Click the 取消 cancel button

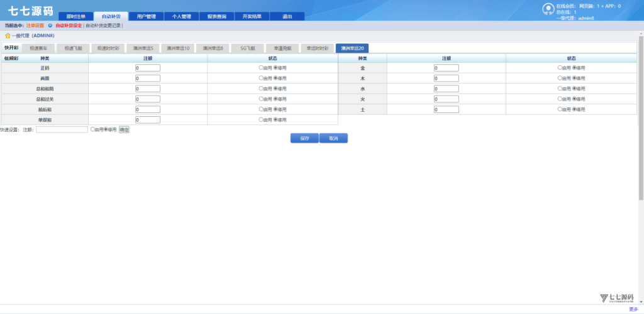[333, 138]
